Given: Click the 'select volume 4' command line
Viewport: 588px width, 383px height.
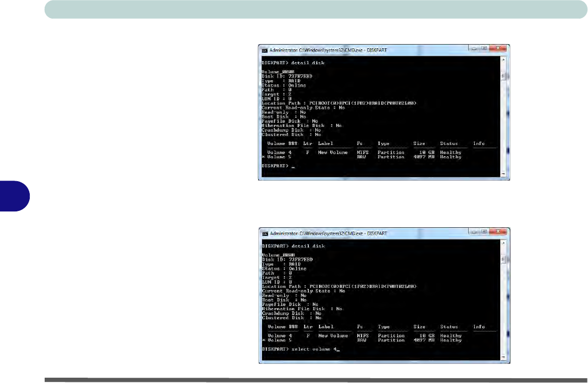Looking at the screenshot, I should pos(300,350).
